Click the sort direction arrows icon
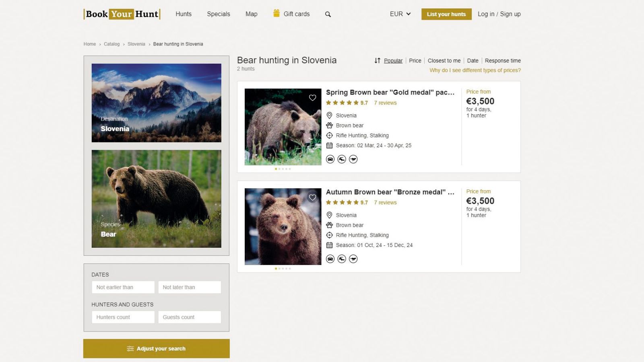The height and width of the screenshot is (362, 644). click(x=377, y=61)
